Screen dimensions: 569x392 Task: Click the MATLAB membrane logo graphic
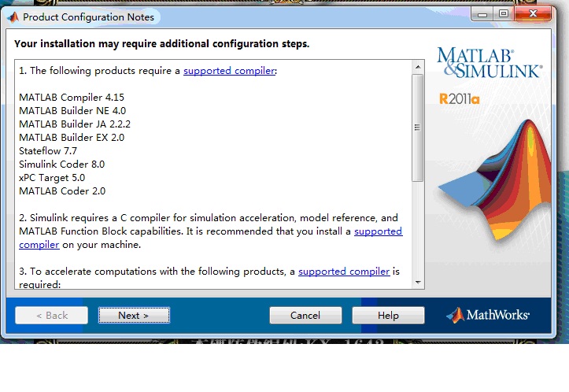pos(495,179)
